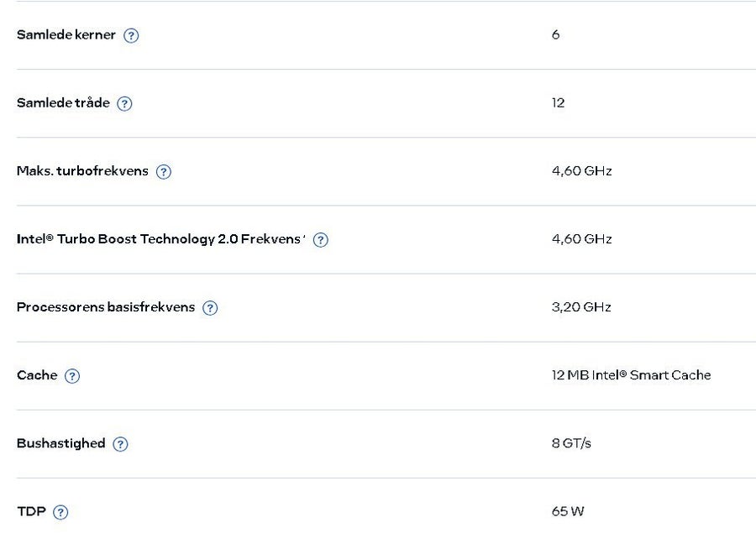Show TDP explanation via help icon
The height and width of the screenshot is (554, 756).
(60, 512)
